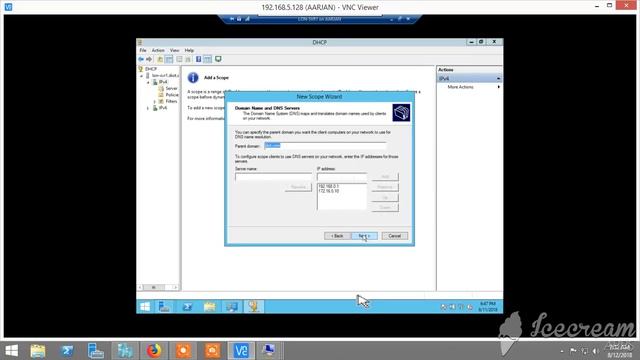
Task: Click the Parent domain text field
Action: coord(325,146)
